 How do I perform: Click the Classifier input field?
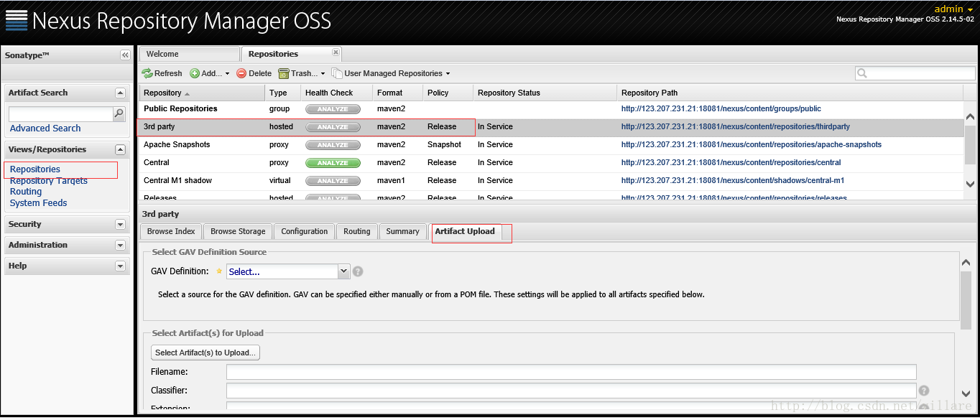pyautogui.click(x=571, y=391)
